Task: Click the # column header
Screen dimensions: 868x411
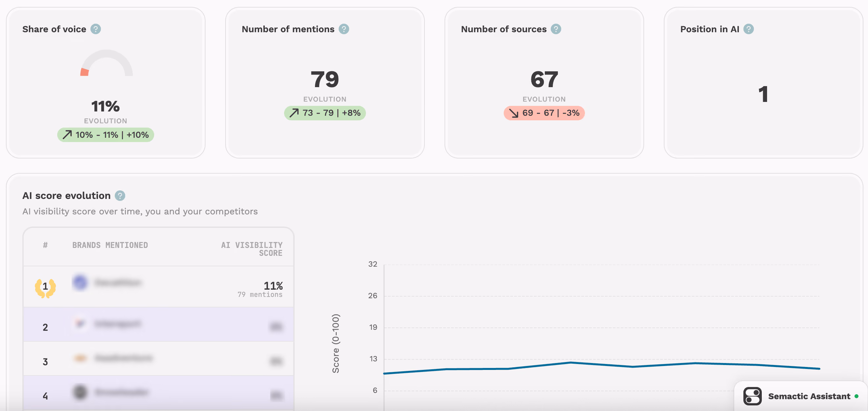Action: coord(45,245)
